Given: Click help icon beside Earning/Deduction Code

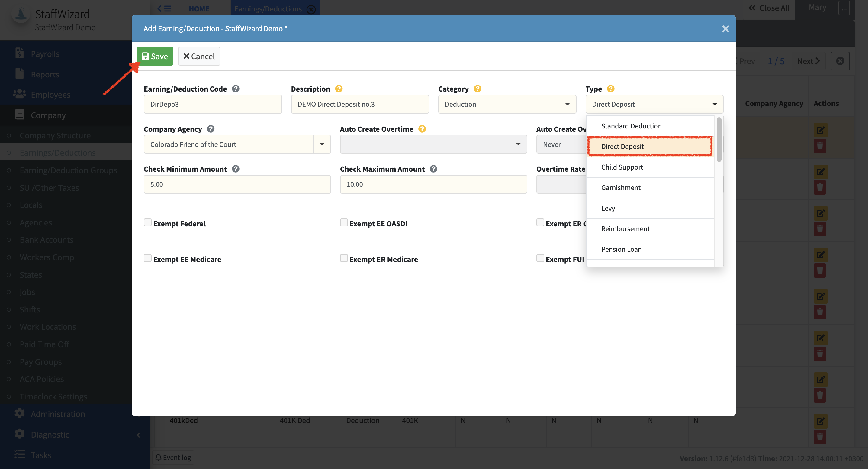Looking at the screenshot, I should [x=236, y=89].
